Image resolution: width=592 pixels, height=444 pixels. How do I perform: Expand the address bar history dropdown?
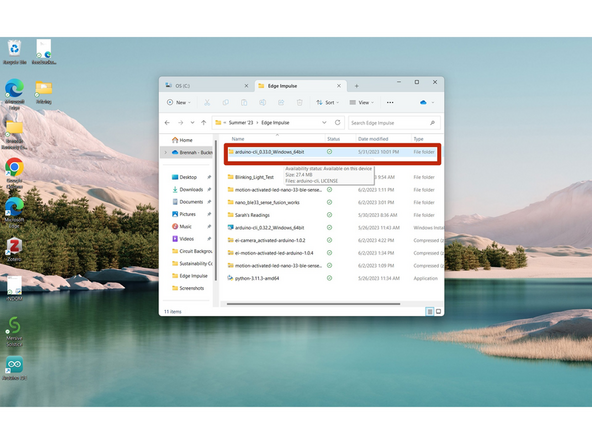point(324,123)
